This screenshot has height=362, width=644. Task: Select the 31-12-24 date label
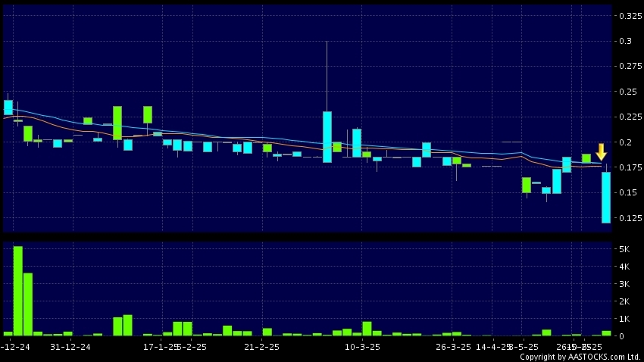(x=70, y=347)
